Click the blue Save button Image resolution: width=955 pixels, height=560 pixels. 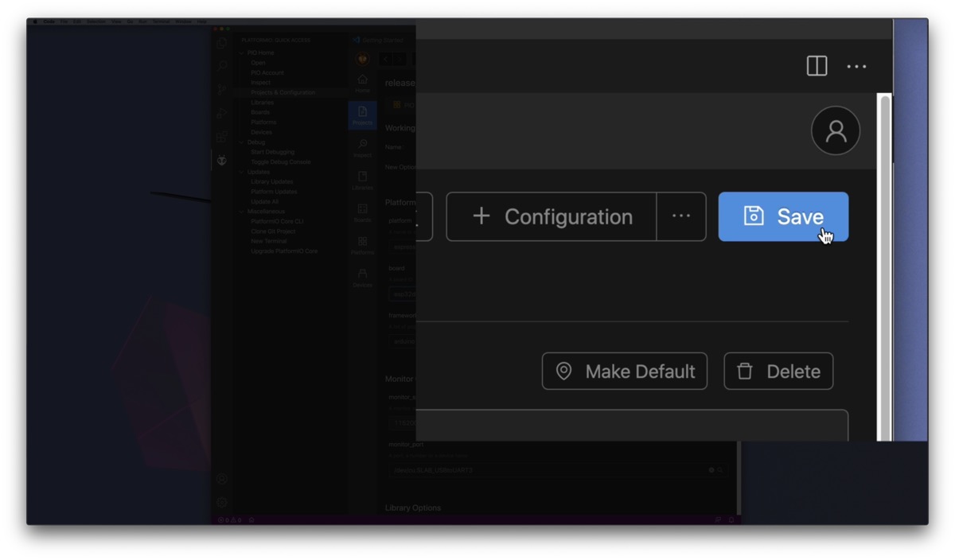783,216
